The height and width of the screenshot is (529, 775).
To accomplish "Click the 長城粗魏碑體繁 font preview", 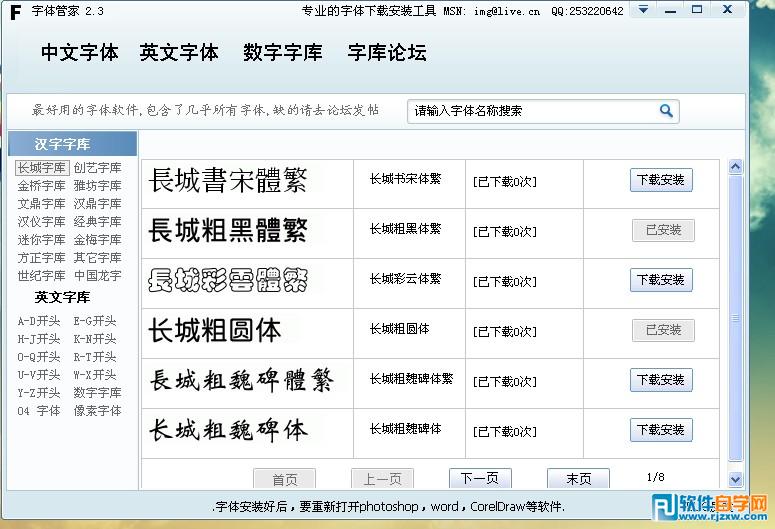I will point(241,380).
